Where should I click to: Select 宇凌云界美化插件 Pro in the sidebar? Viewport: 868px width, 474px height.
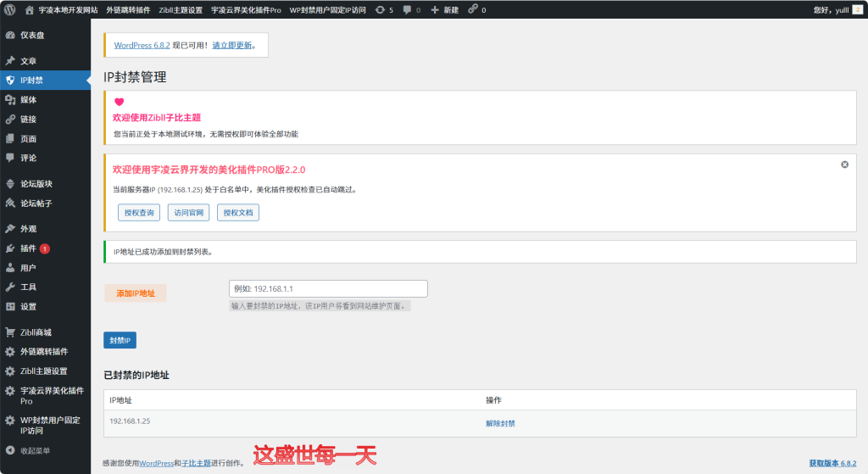tap(52, 395)
